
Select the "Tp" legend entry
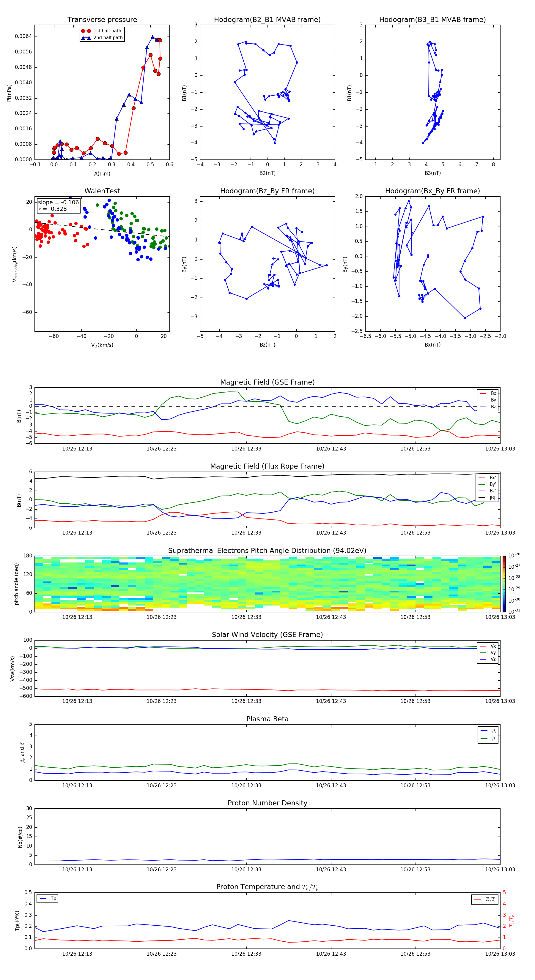click(48, 899)
